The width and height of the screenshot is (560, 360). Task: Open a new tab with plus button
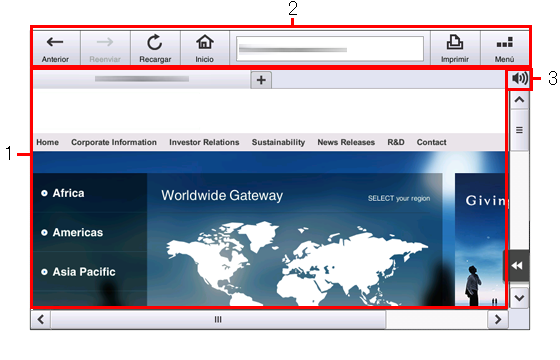click(x=261, y=80)
